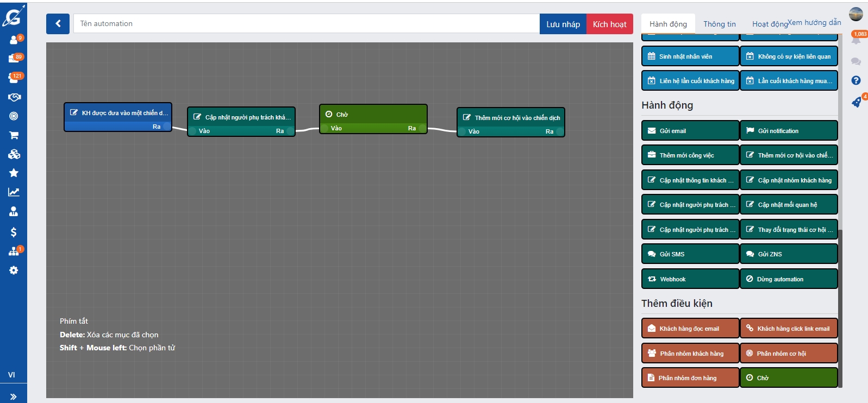Image resolution: width=868 pixels, height=403 pixels.
Task: Click the help question mark icon
Action: click(856, 80)
